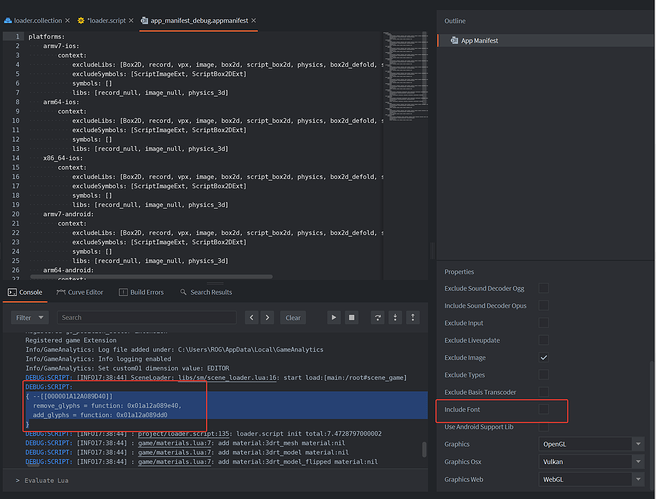The image size is (656, 499).
Task: Click the 'arm64-ios:' code line
Action: 61,102
